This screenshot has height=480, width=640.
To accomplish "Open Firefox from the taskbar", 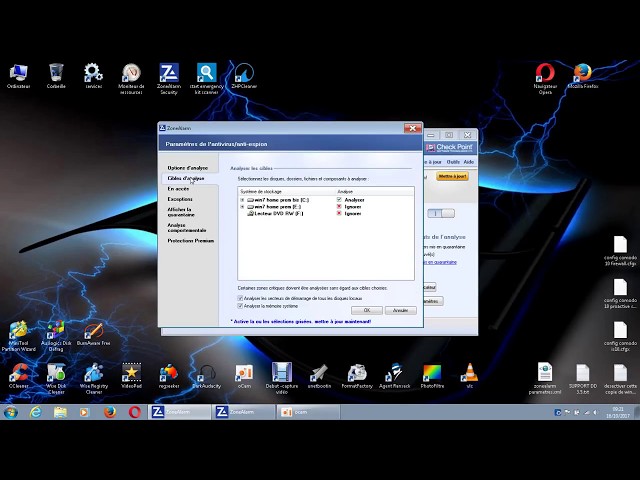I will point(109,412).
